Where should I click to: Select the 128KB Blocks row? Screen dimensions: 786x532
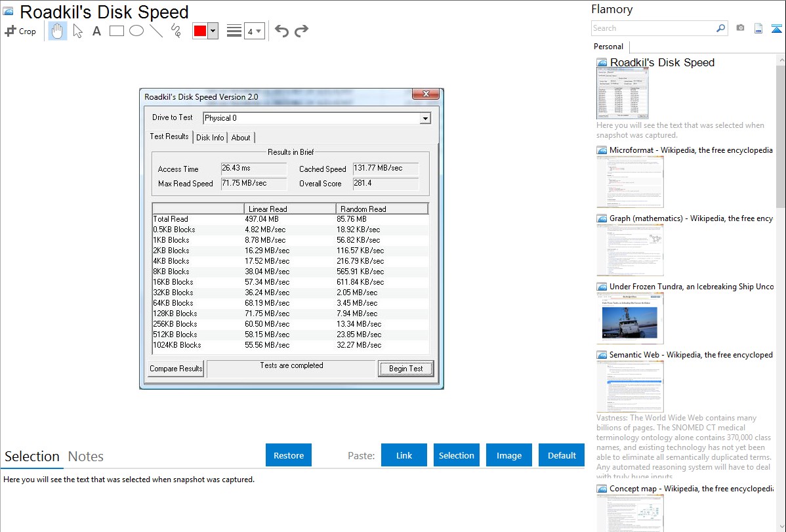290,314
